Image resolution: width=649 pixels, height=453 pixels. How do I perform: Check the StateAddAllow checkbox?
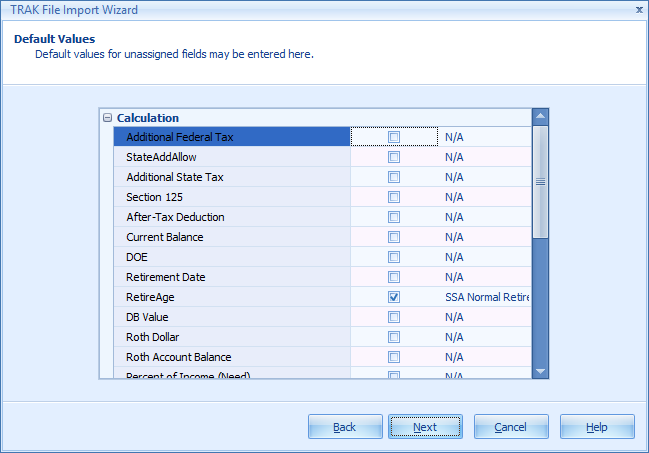click(394, 157)
